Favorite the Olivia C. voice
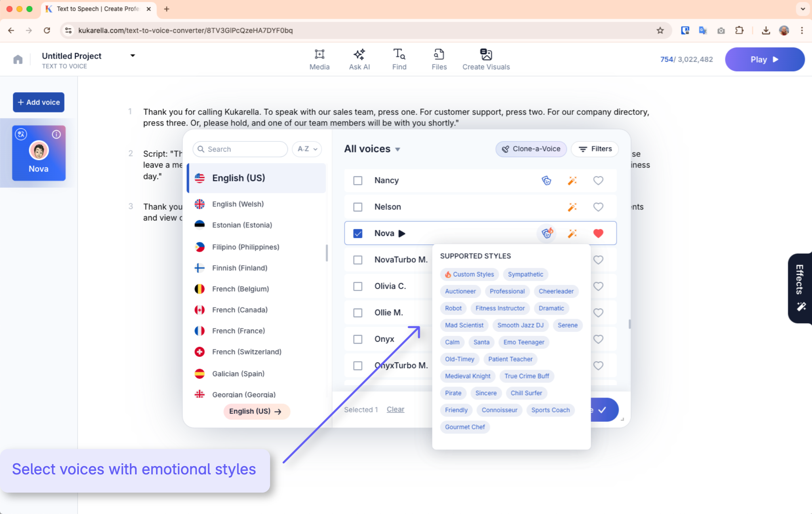This screenshot has width=812, height=514. pos(598,286)
